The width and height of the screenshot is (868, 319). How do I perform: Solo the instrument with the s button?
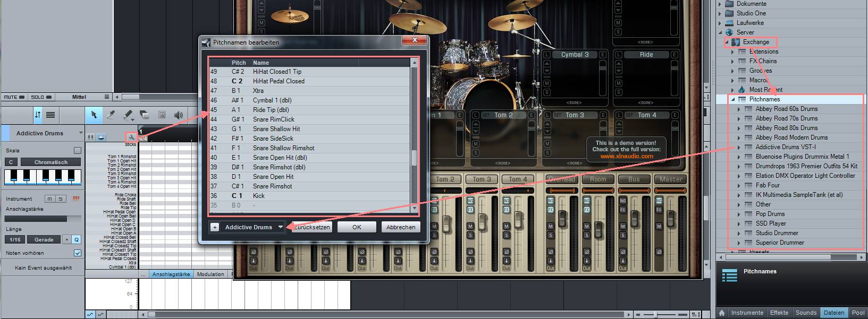(x=60, y=199)
